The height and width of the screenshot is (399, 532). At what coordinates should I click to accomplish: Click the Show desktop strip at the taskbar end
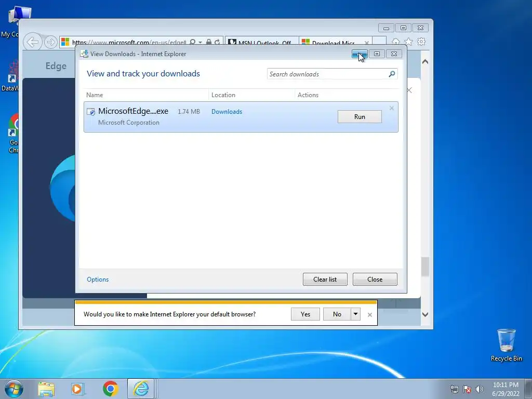[x=528, y=389]
